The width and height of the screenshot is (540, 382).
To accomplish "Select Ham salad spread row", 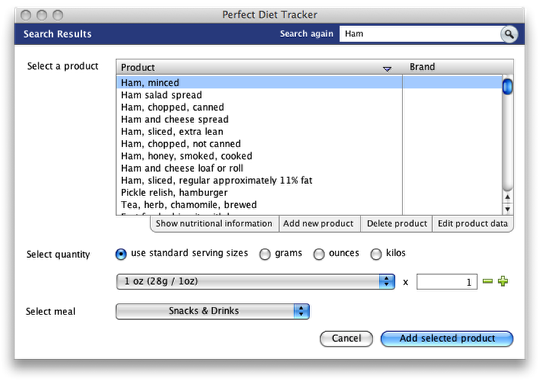I will [x=309, y=95].
